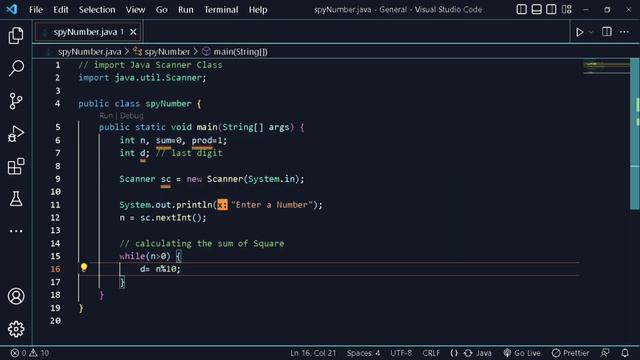Start server with Go Live
640x360 pixels.
(522, 353)
